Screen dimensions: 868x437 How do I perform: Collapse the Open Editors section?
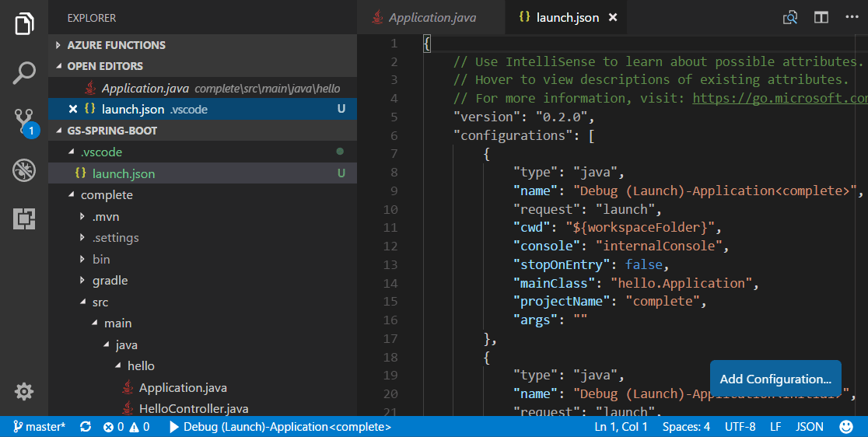tap(105, 66)
